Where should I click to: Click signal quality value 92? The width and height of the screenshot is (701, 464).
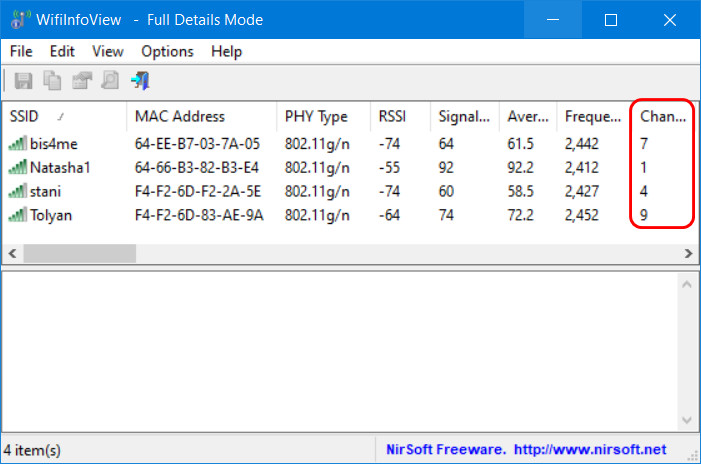pyautogui.click(x=446, y=167)
